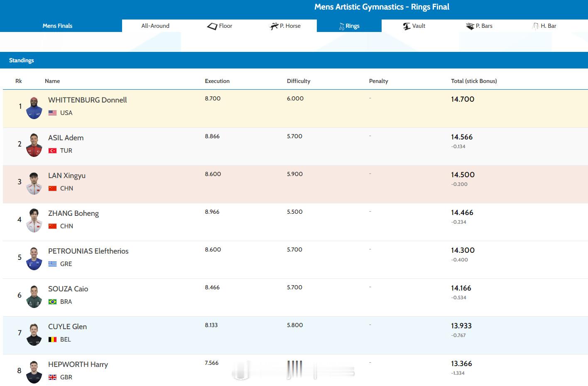This screenshot has height=386, width=588.
Task: Click the Turkey flag next to TUR
Action: point(52,151)
